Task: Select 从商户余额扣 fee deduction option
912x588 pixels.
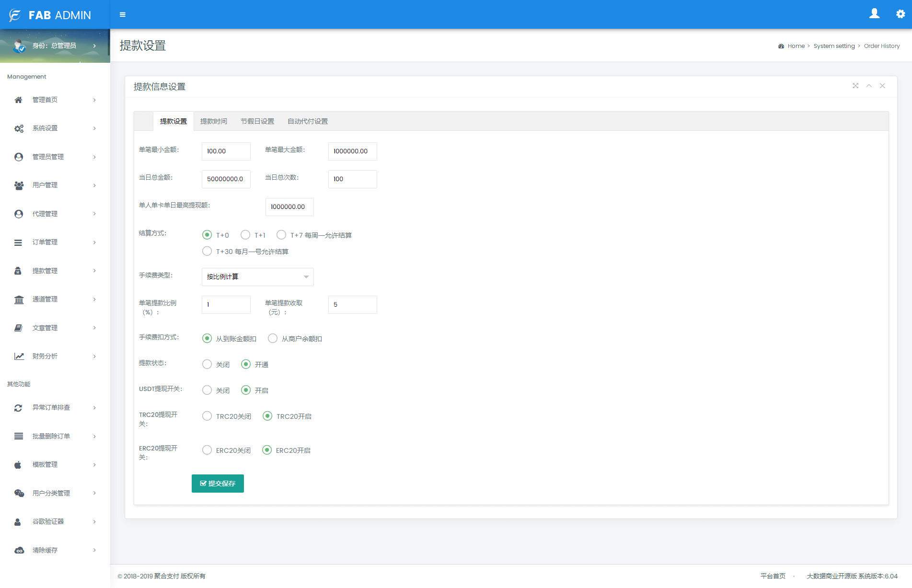Action: [273, 338]
